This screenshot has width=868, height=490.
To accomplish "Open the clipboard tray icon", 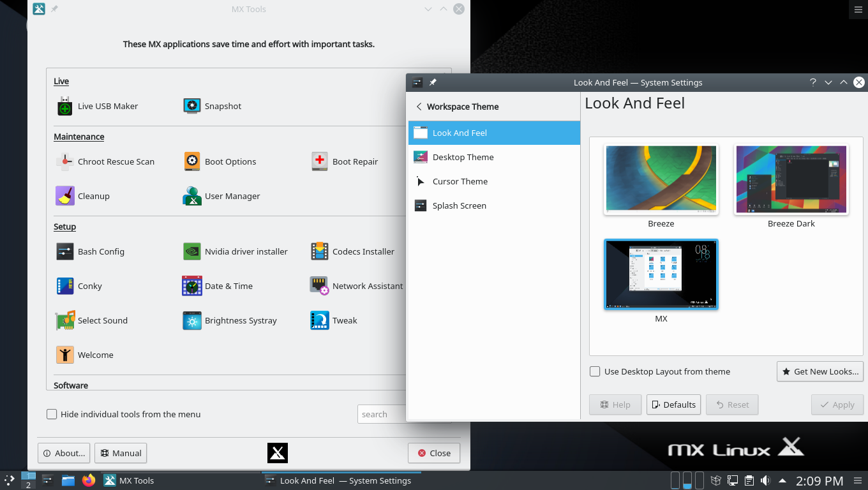I will [749, 480].
